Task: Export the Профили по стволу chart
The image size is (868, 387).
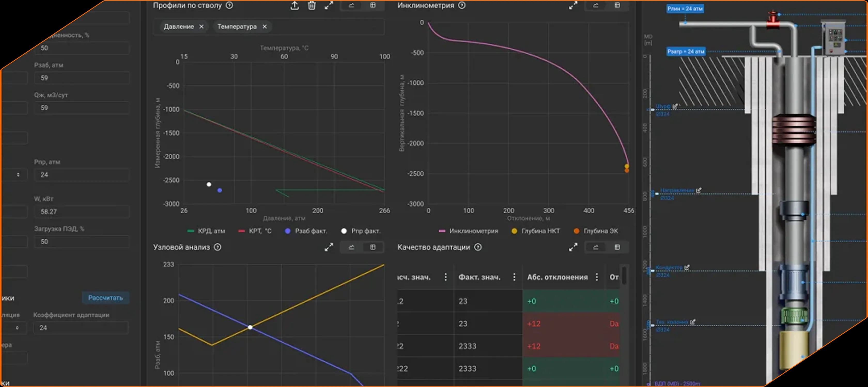Action: pyautogui.click(x=295, y=5)
